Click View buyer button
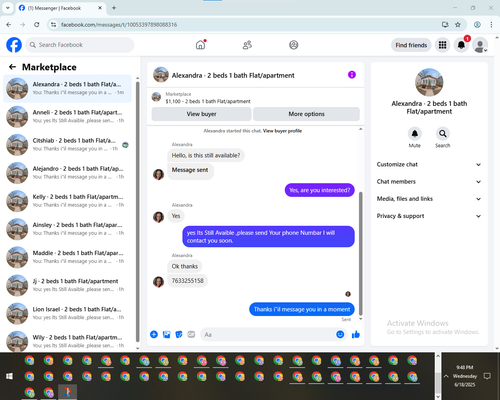Viewport: 500px width, 400px height. click(201, 114)
